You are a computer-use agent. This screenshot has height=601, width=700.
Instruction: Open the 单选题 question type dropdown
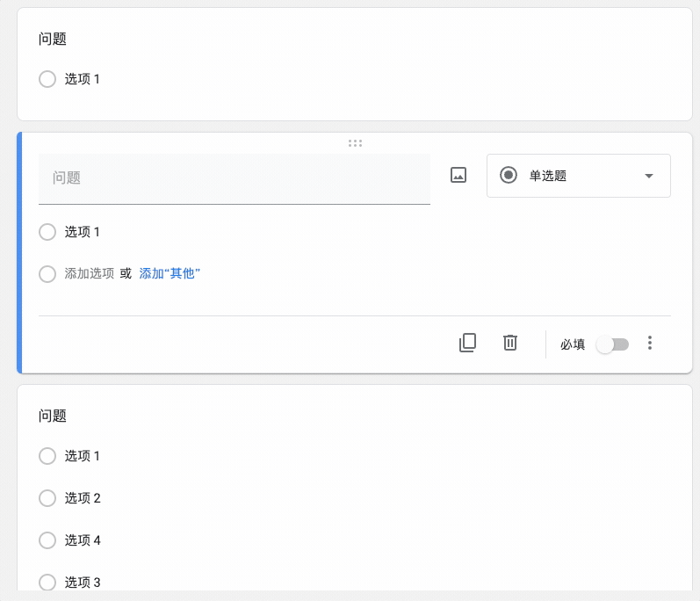[x=578, y=176]
